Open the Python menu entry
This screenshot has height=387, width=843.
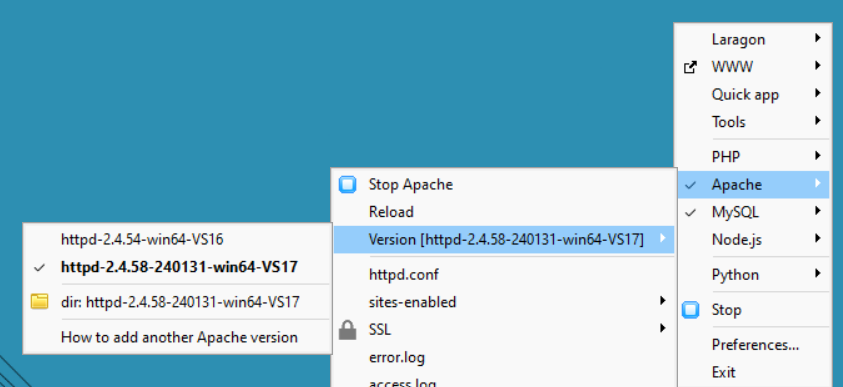pos(753,275)
